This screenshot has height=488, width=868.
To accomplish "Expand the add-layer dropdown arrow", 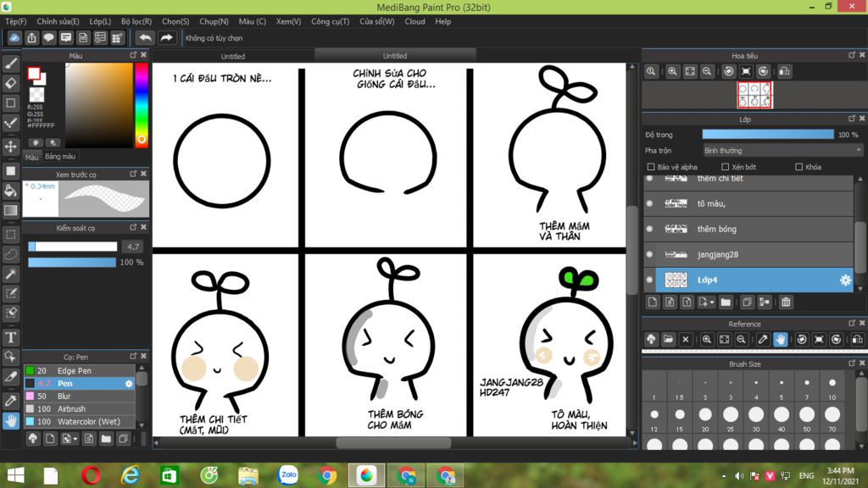I will (712, 302).
